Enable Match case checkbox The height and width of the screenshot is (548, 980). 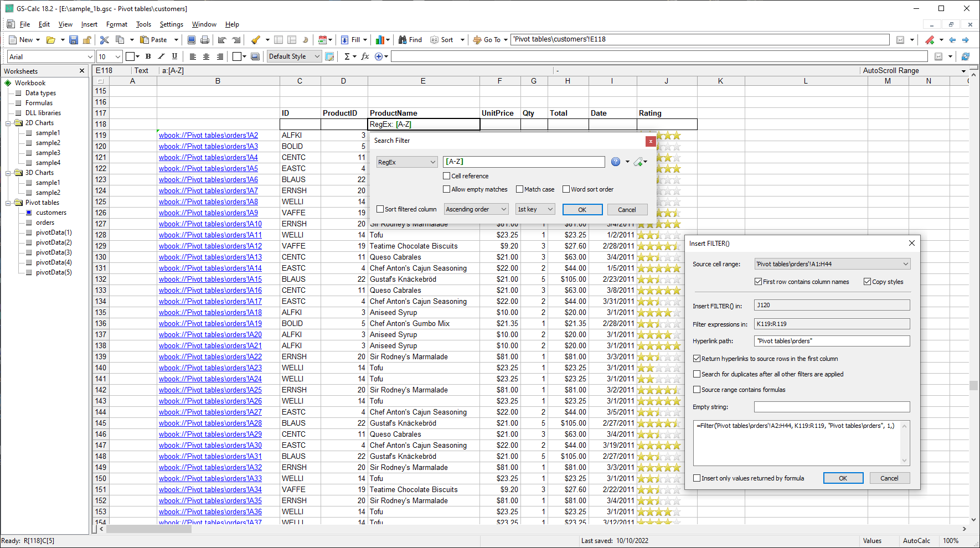[x=519, y=189]
